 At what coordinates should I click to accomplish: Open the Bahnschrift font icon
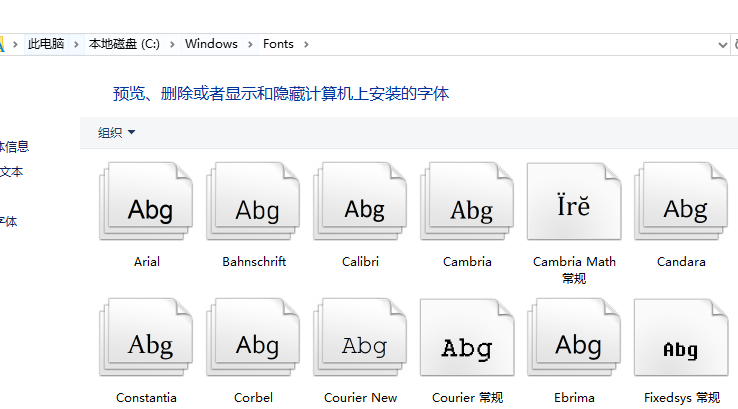click(254, 203)
